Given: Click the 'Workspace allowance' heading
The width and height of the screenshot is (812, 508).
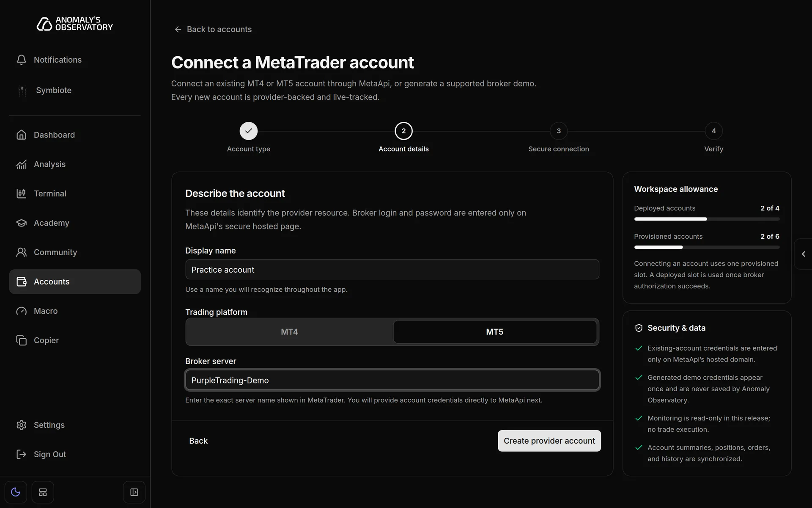Looking at the screenshot, I should pyautogui.click(x=676, y=189).
